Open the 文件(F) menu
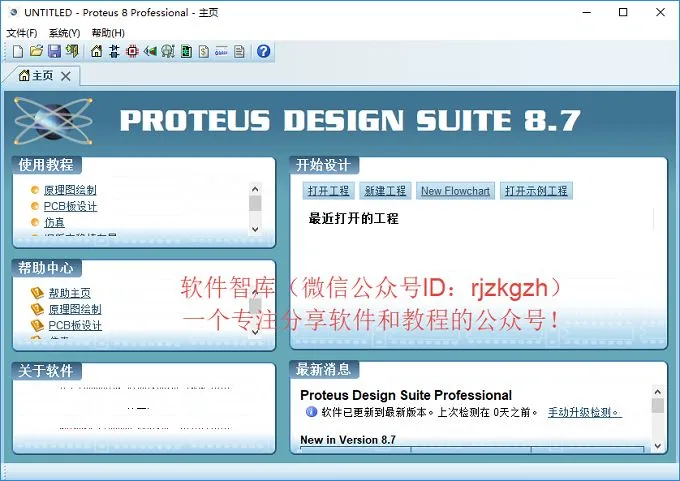Viewport: 680px width, 481px height. point(22,33)
